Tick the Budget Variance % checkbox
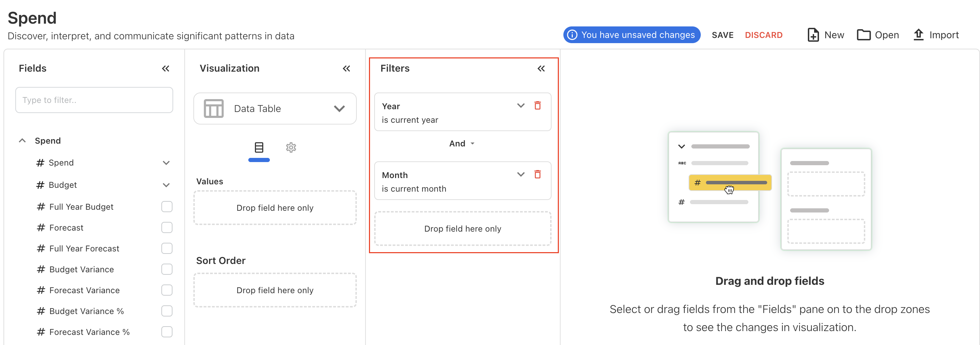The height and width of the screenshot is (345, 980). [167, 311]
